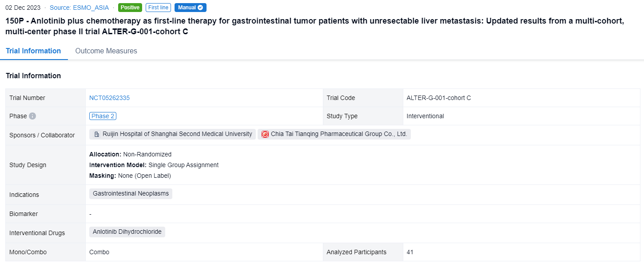The height and width of the screenshot is (264, 644).
Task: Select the Trial Information tab
Action: tap(33, 51)
